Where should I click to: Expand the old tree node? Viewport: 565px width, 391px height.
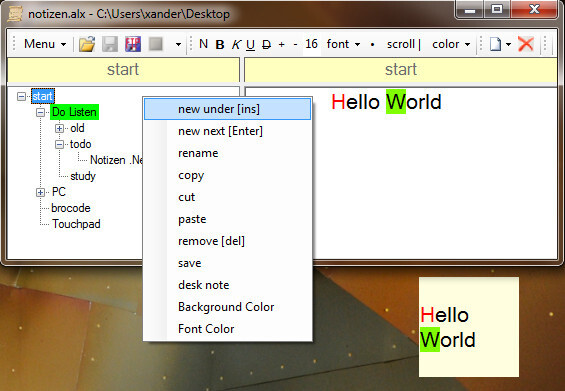click(59, 128)
